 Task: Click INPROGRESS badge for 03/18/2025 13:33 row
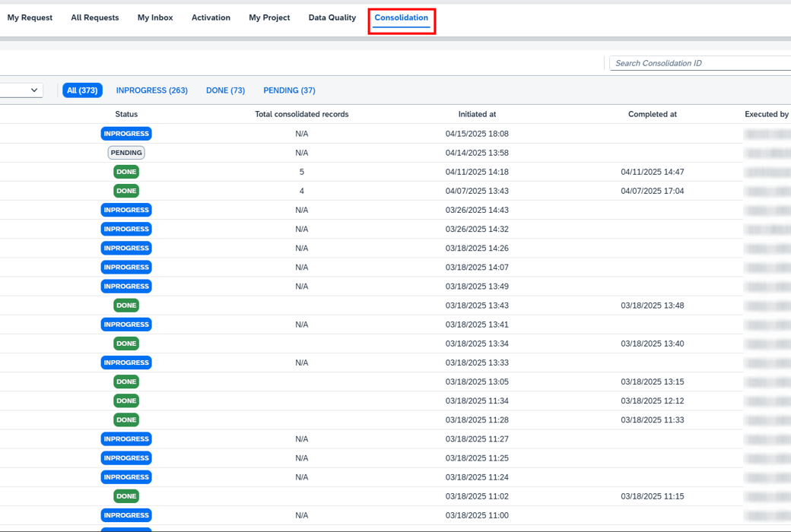tap(126, 363)
